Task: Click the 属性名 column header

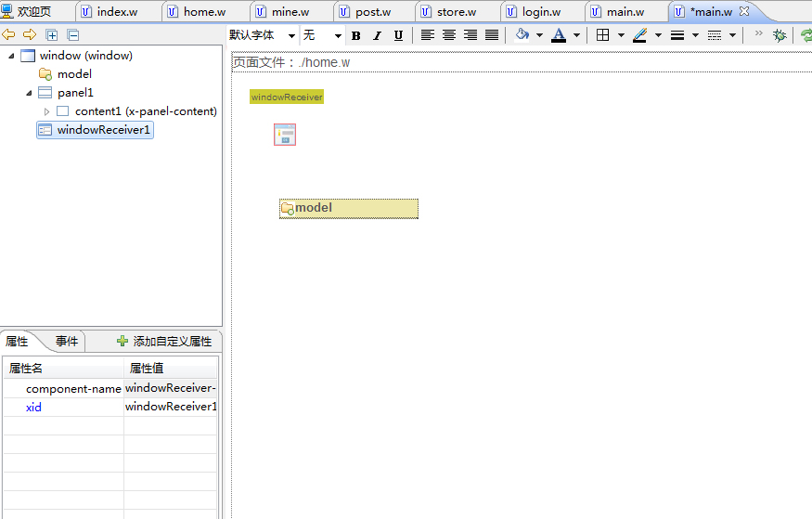Action: tap(64, 369)
